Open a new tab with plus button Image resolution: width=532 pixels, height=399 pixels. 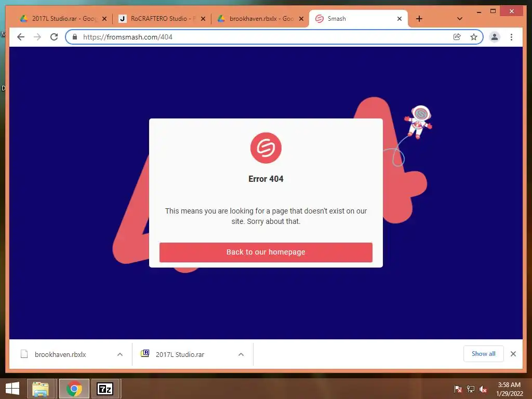pyautogui.click(x=419, y=19)
